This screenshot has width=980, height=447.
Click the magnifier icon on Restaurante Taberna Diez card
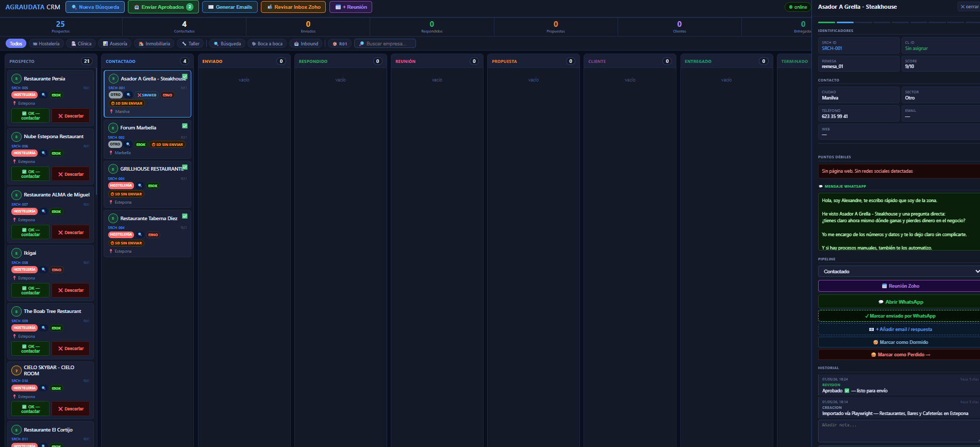coord(140,235)
